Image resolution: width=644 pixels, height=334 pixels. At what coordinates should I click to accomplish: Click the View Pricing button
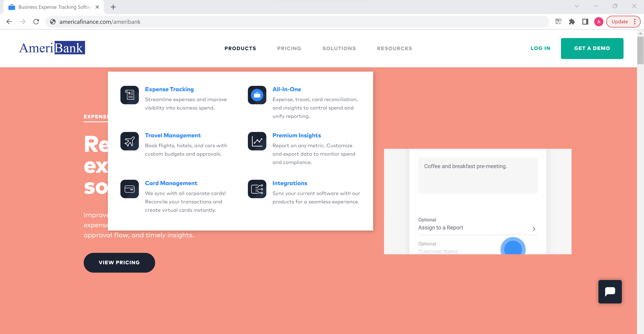119,263
